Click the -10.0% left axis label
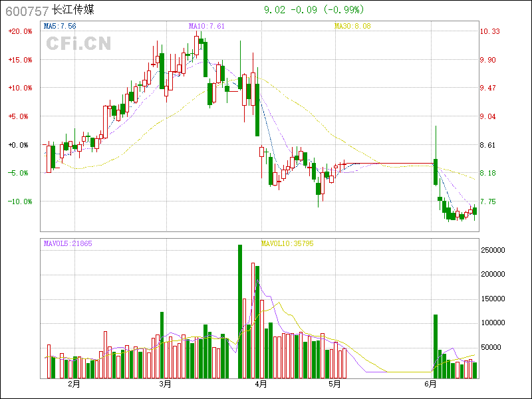 tap(20, 201)
